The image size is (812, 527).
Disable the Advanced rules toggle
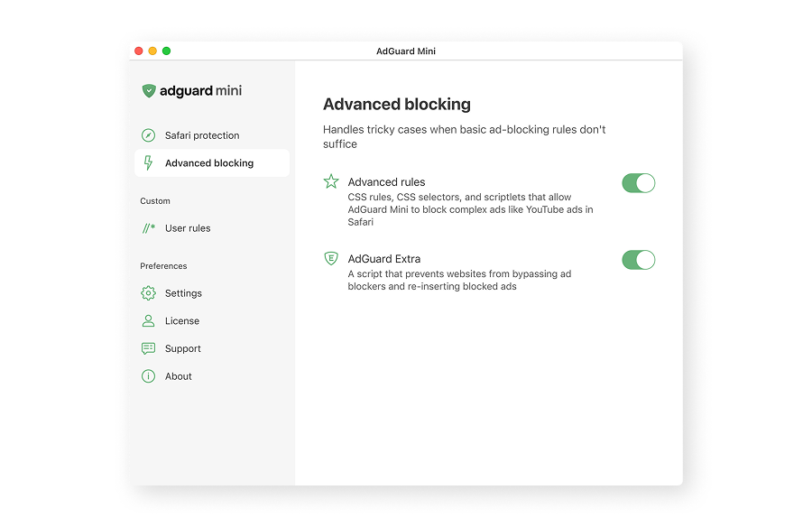638,183
